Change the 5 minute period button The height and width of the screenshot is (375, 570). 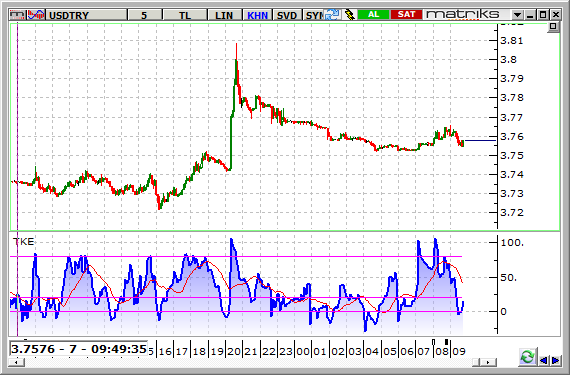point(145,15)
